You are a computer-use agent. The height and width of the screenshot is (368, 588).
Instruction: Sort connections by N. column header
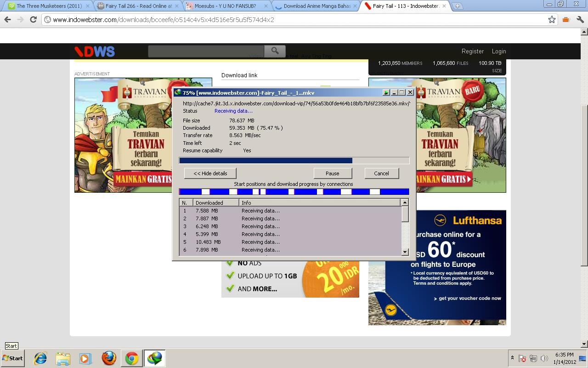pyautogui.click(x=186, y=202)
